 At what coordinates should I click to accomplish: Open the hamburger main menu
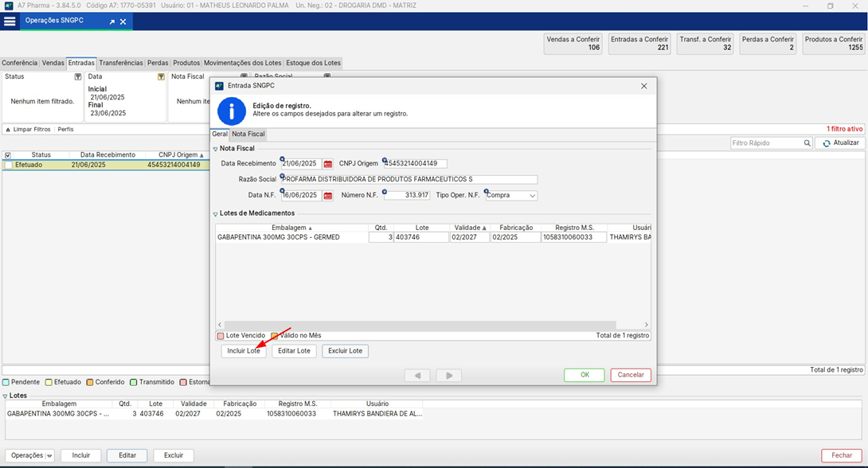[x=10, y=21]
